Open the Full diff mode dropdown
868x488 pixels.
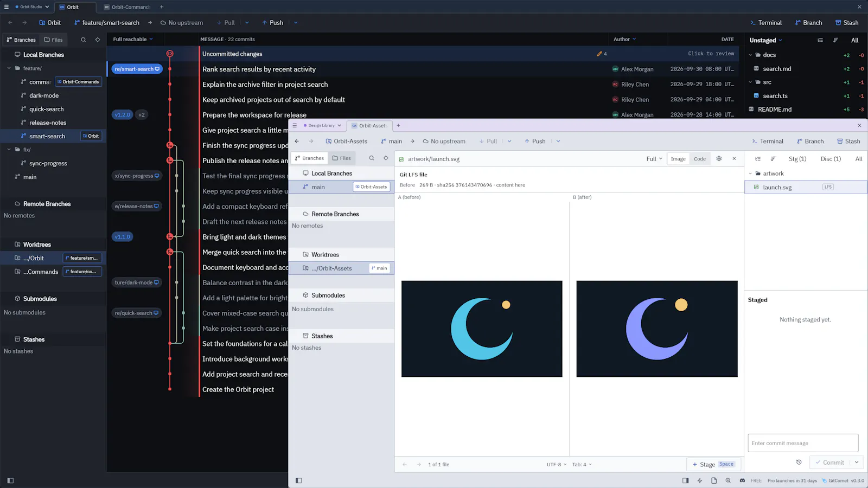(x=654, y=159)
